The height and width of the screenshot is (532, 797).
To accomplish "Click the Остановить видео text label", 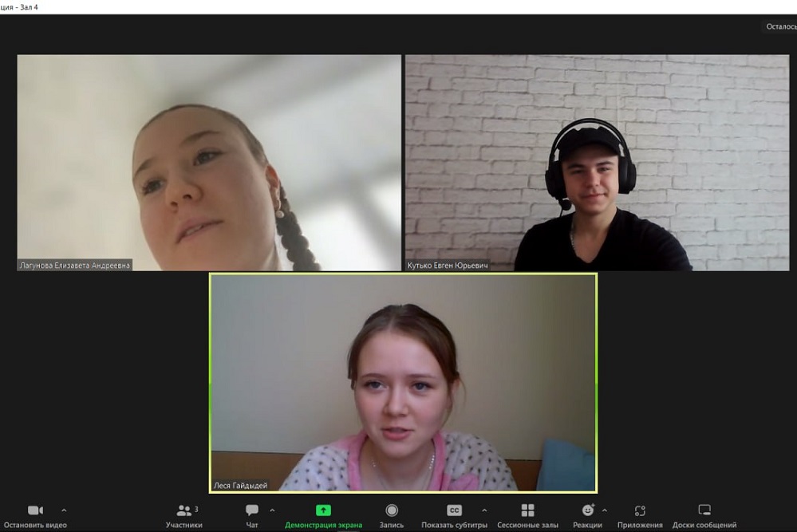I will click(x=35, y=525).
